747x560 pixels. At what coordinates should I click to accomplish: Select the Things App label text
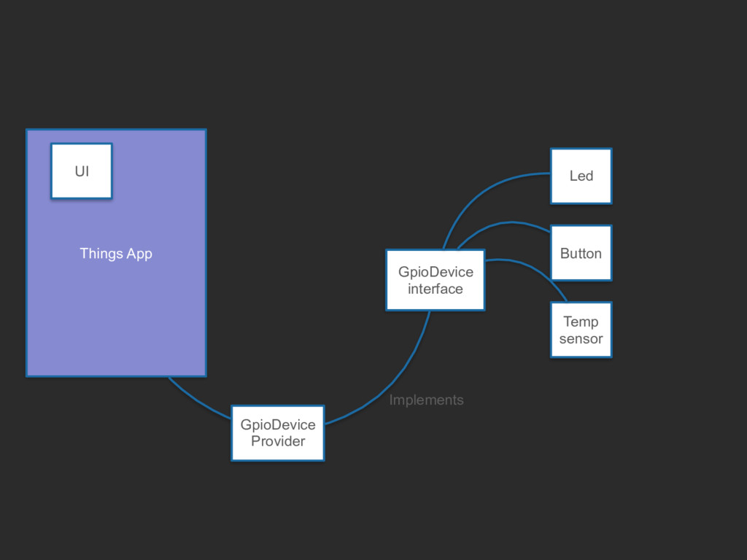116,253
